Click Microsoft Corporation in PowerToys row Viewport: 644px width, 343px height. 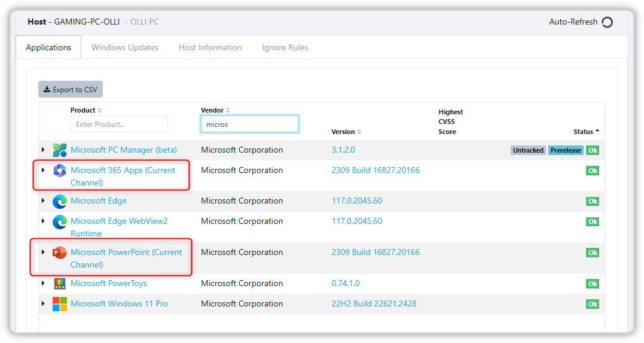[242, 283]
